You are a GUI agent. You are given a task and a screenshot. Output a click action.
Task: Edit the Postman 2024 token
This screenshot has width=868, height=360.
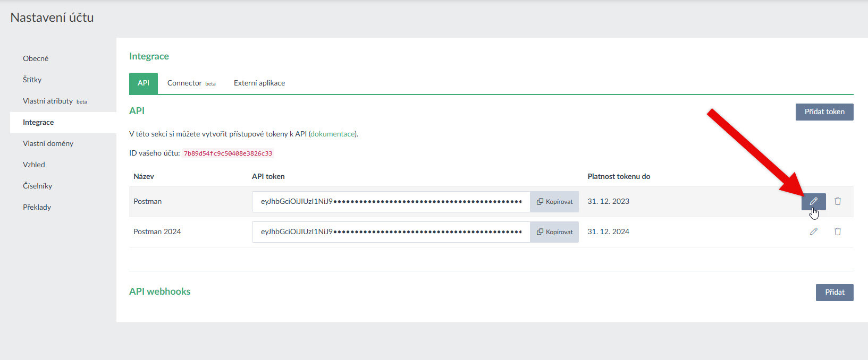coord(813,232)
